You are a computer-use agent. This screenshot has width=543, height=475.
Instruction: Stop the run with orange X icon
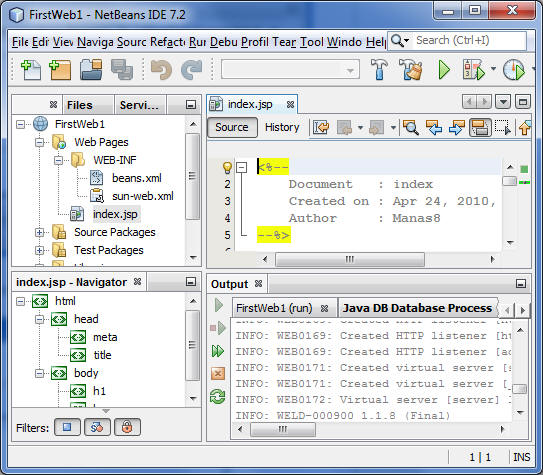tap(218, 374)
